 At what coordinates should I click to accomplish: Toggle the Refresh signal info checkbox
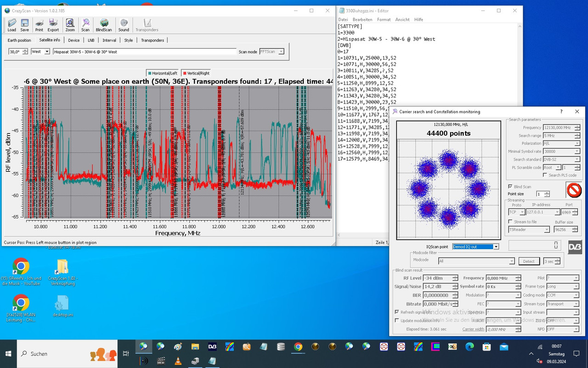point(397,312)
